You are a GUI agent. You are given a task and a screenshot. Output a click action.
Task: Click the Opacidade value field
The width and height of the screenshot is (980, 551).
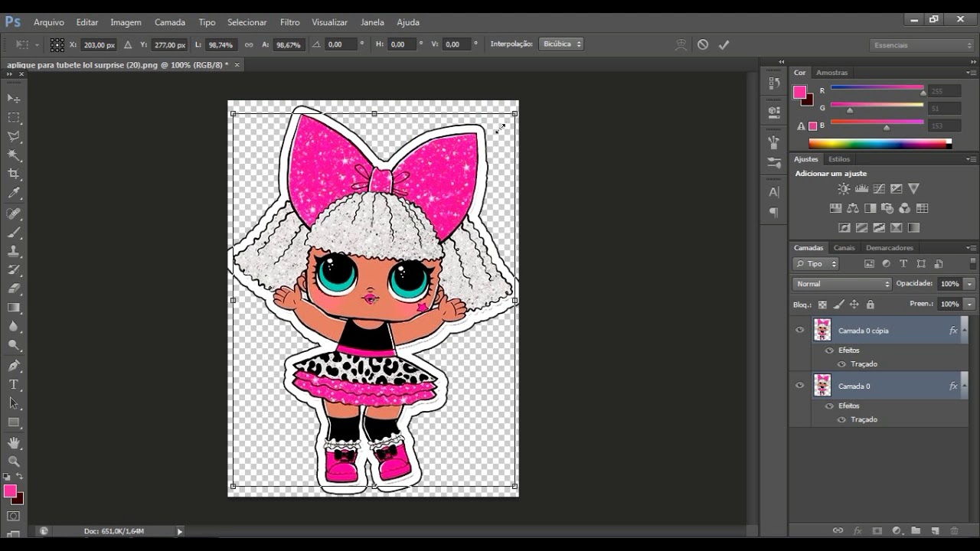[x=949, y=284]
